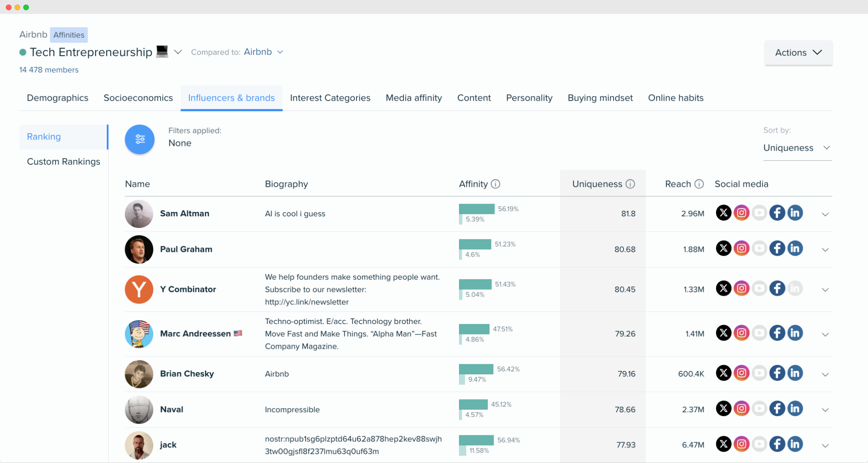The image size is (868, 463).
Task: Expand the Brian Chesky row chevron
Action: (x=825, y=374)
